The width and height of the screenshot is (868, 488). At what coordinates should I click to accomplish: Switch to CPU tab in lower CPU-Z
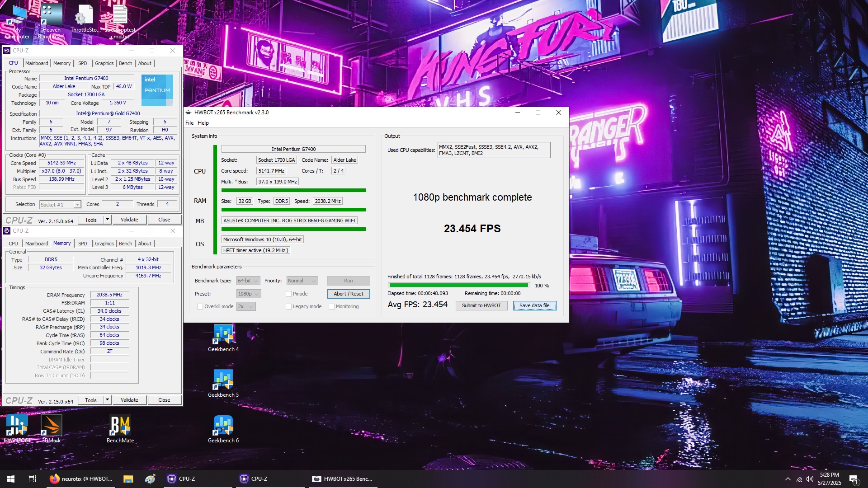(x=14, y=244)
